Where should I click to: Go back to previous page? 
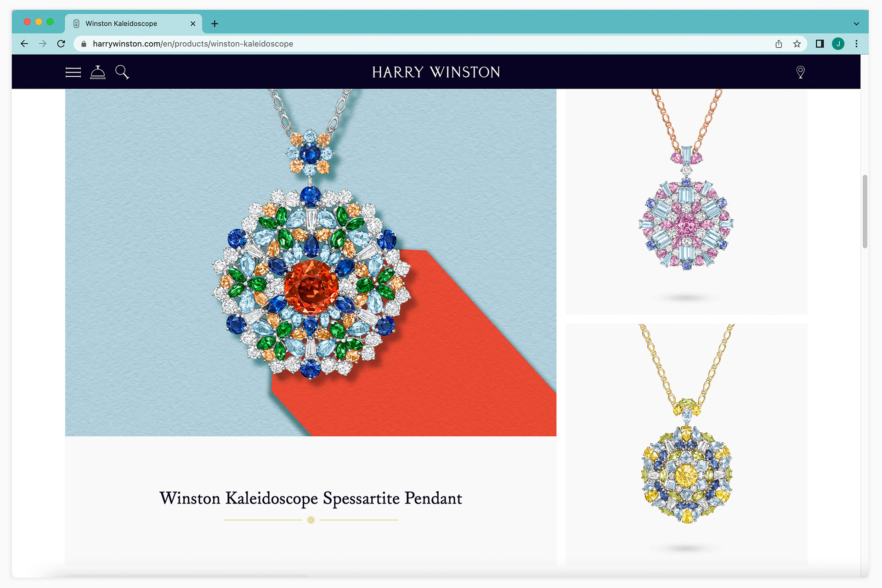coord(24,44)
